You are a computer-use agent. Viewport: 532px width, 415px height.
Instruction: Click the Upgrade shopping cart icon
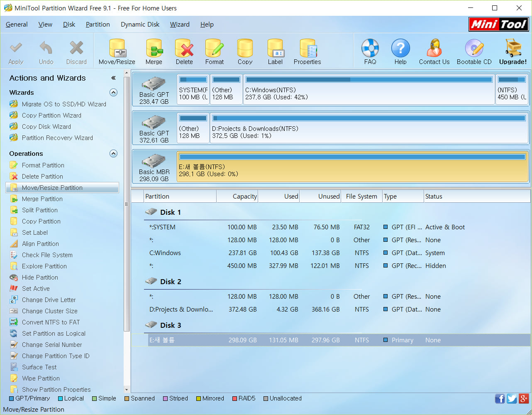click(x=513, y=48)
